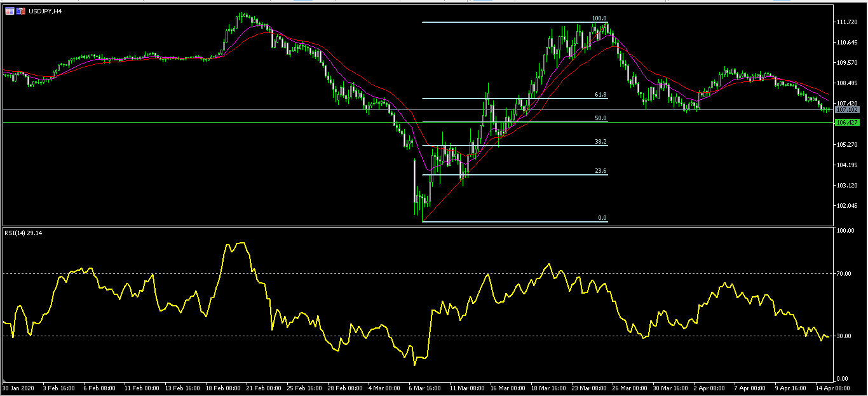Click the 11 Feb 00:00 time label
Viewport: 868px width, 396px height.
(x=141, y=387)
